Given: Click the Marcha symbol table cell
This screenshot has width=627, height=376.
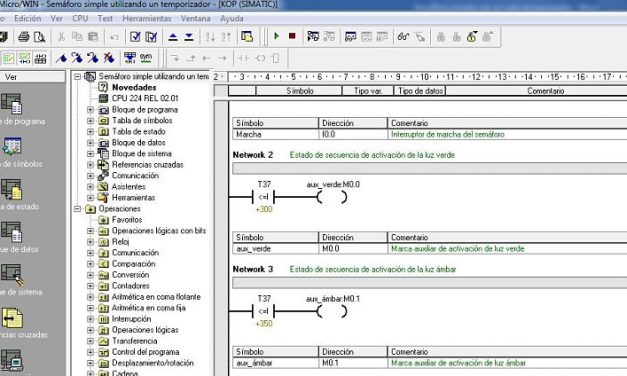Looking at the screenshot, I should point(276,134).
